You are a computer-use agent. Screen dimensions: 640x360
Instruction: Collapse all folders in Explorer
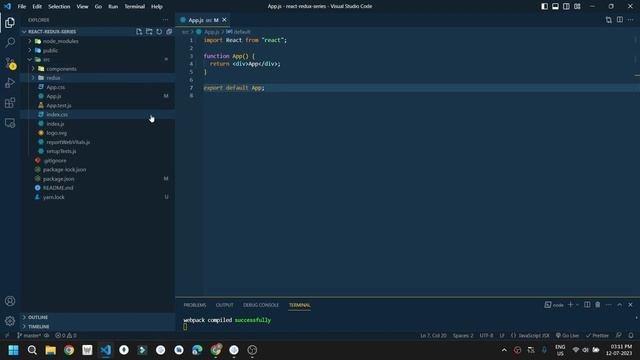[x=169, y=31]
